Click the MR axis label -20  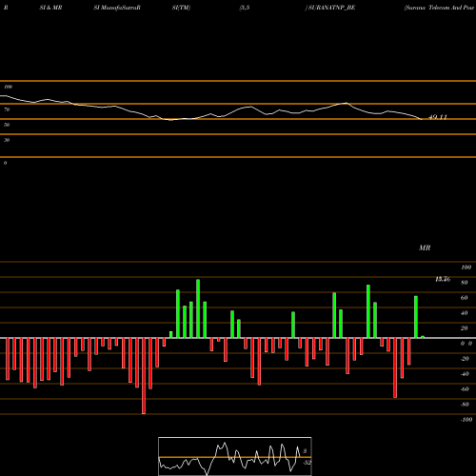tap(465, 359)
